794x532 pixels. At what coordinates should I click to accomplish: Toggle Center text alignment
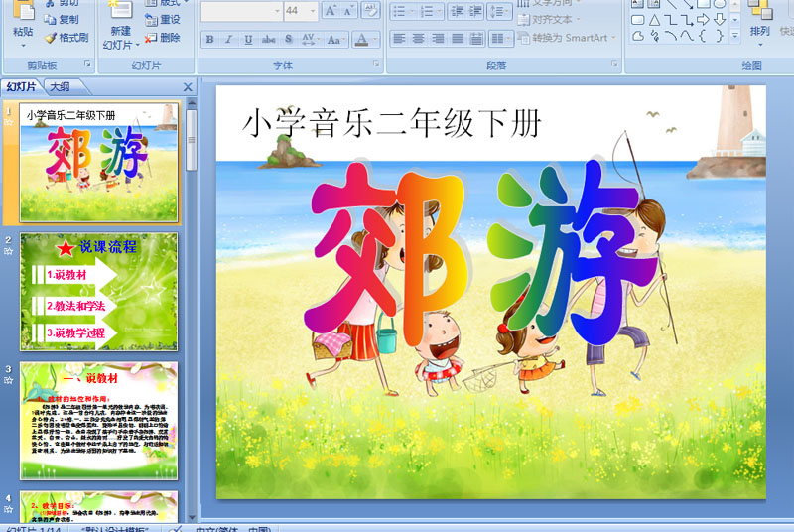(x=418, y=38)
